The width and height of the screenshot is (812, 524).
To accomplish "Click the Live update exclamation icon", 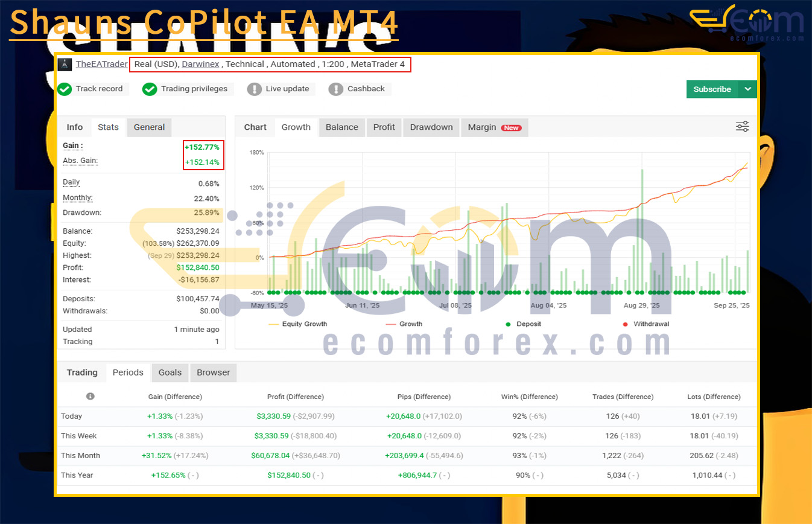I will point(255,89).
